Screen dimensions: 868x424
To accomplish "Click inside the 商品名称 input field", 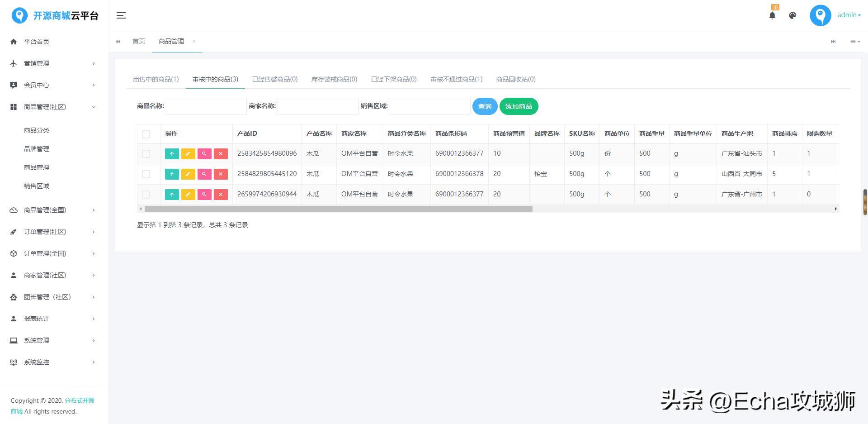I will coord(206,106).
